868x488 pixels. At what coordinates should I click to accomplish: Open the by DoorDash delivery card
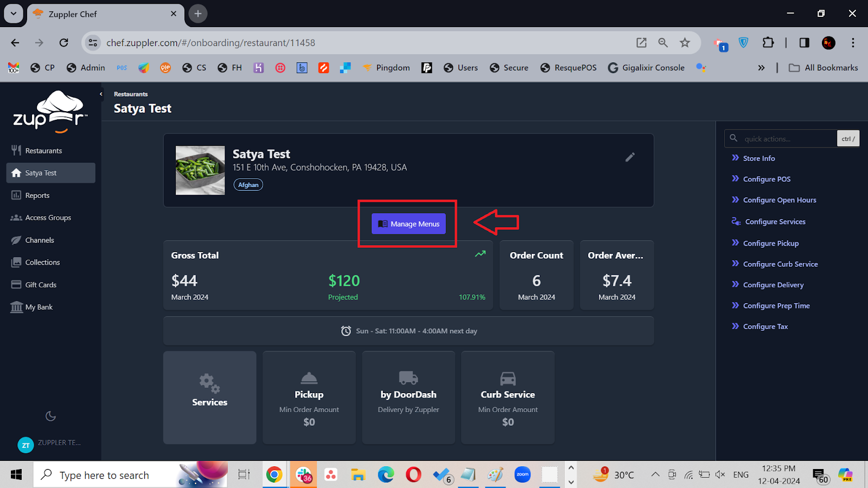click(409, 397)
